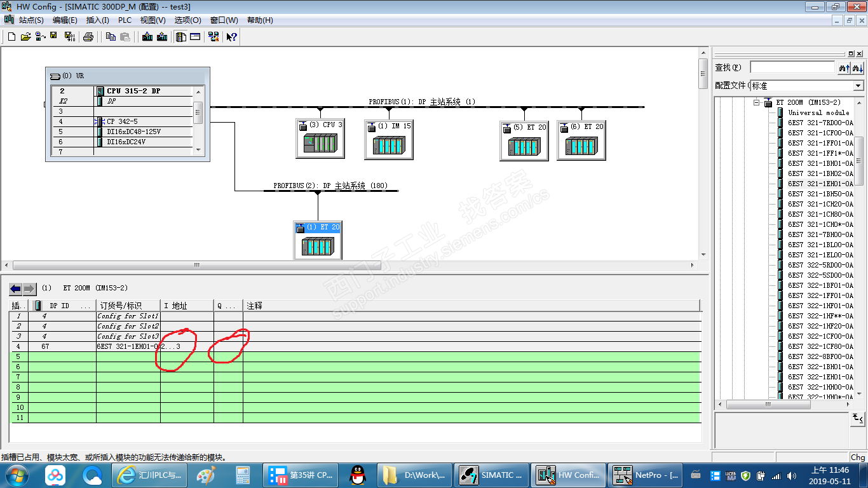Click the back arrow in detail view
Viewport: 868px width, 488px height.
pos(15,289)
